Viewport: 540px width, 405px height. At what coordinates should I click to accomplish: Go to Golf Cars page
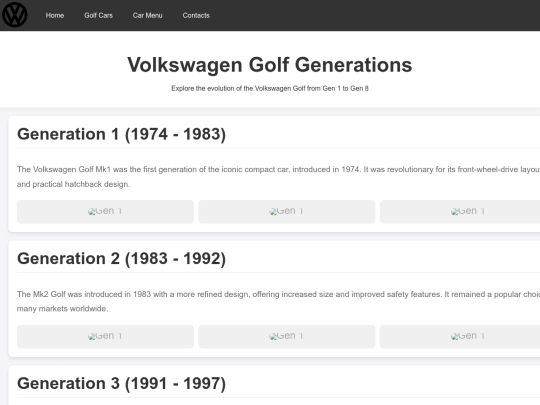[98, 15]
